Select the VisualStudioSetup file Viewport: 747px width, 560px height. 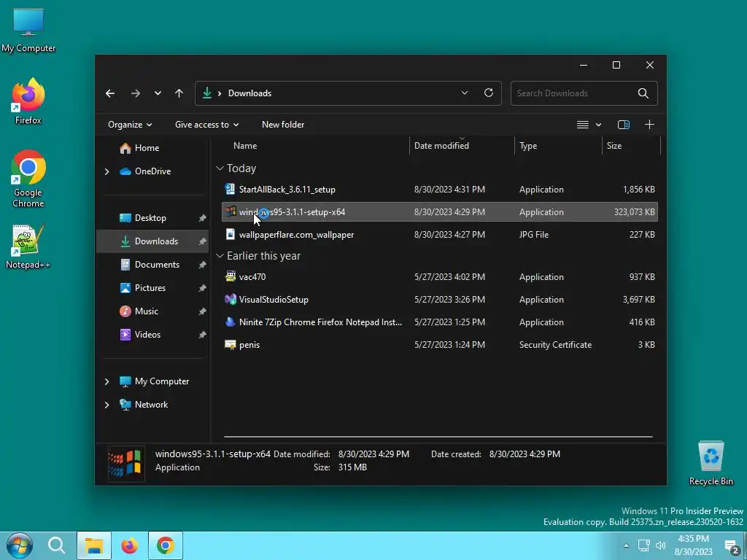point(440,300)
